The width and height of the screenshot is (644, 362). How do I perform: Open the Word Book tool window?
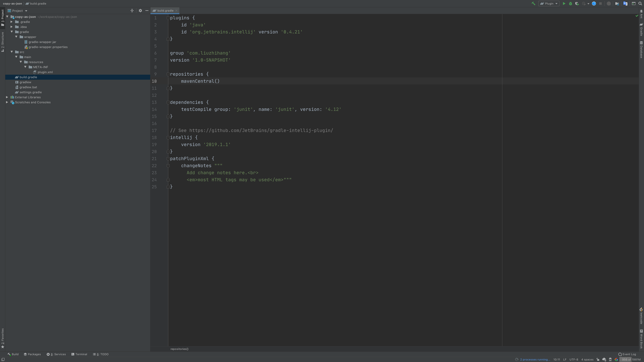(641, 339)
